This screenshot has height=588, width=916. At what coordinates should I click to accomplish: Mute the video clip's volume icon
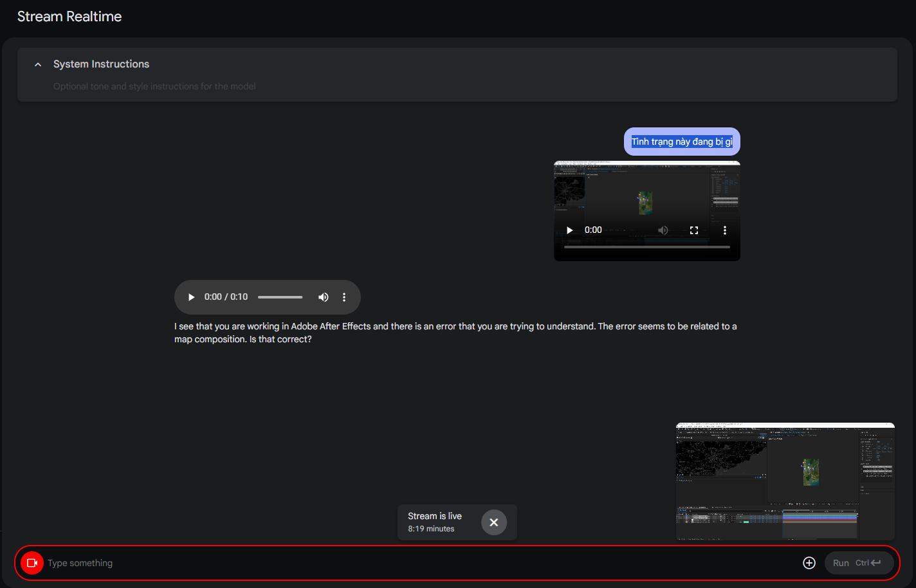point(663,230)
